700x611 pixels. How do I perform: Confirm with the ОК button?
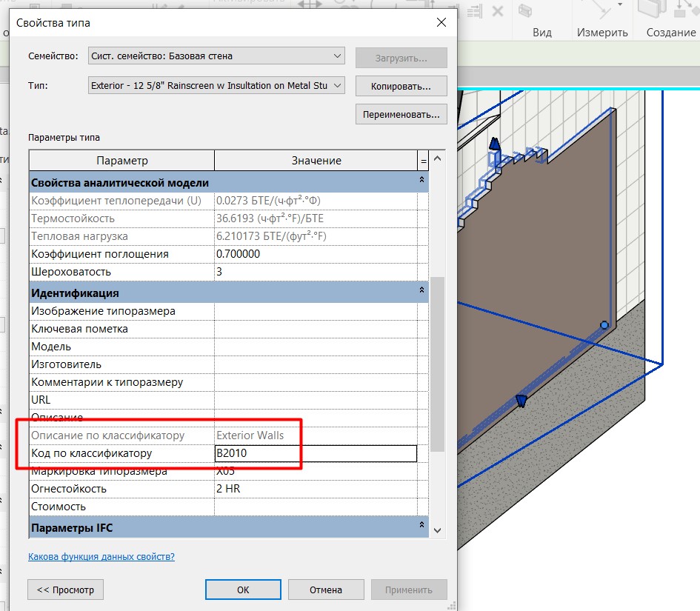coord(243,590)
